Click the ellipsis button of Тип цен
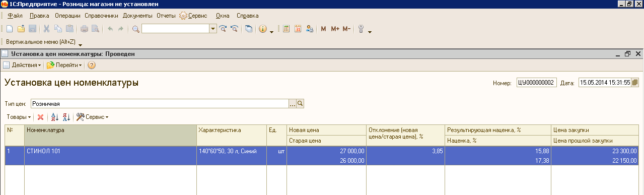This screenshot has height=195, width=644. pos(292,103)
